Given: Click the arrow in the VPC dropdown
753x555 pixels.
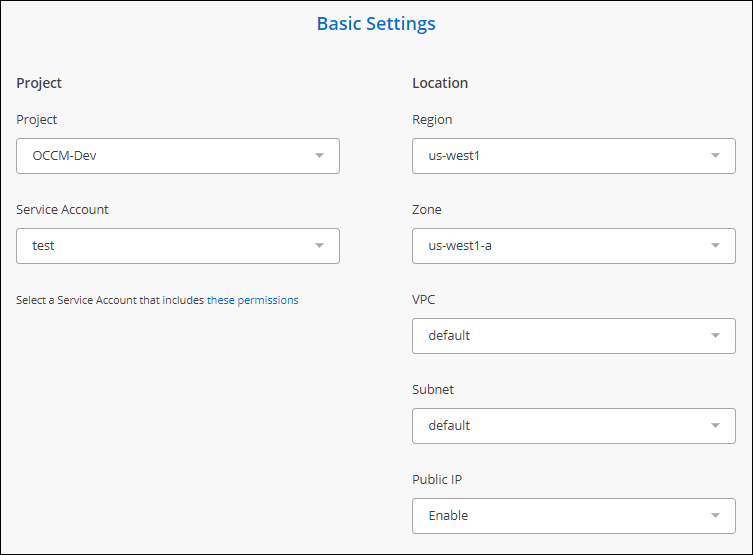Looking at the screenshot, I should pyautogui.click(x=715, y=336).
